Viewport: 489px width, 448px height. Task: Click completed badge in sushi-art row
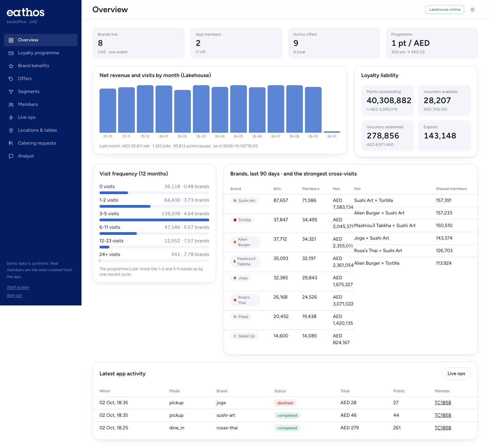coord(287,415)
